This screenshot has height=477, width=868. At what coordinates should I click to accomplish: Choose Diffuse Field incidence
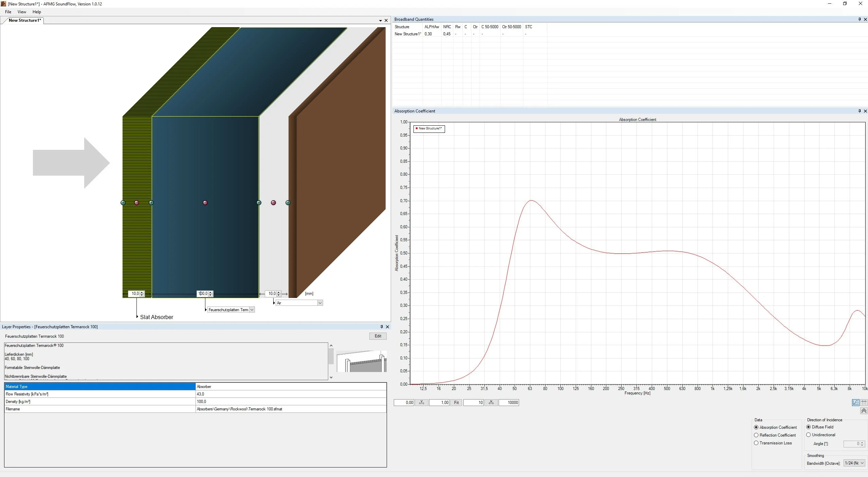820,427
